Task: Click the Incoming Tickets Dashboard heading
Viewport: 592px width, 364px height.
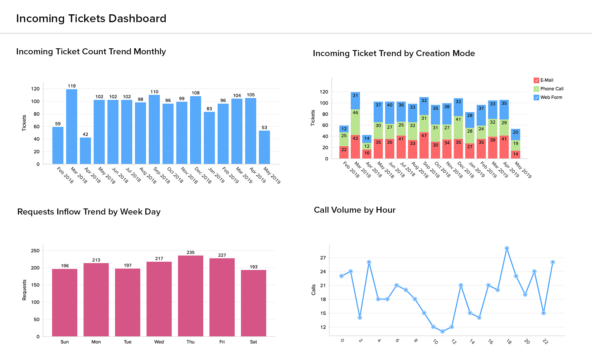Action: pos(91,19)
